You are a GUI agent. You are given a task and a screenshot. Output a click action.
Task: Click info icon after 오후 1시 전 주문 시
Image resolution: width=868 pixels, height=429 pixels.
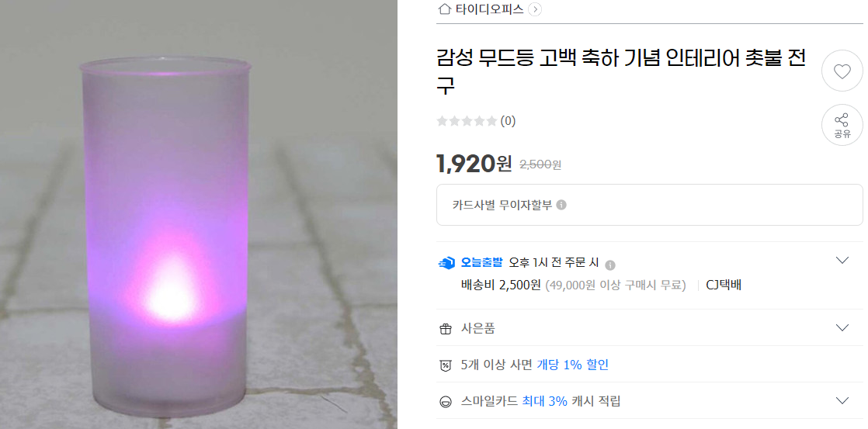[610, 265]
